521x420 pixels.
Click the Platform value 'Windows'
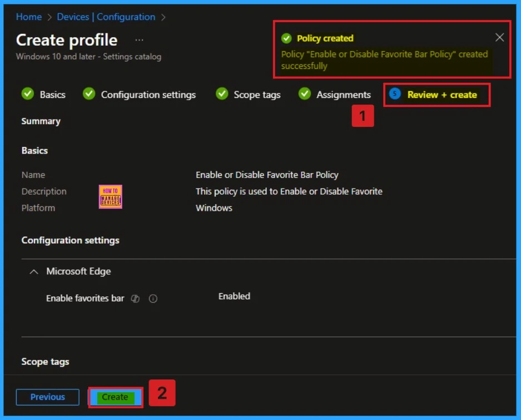(x=214, y=208)
